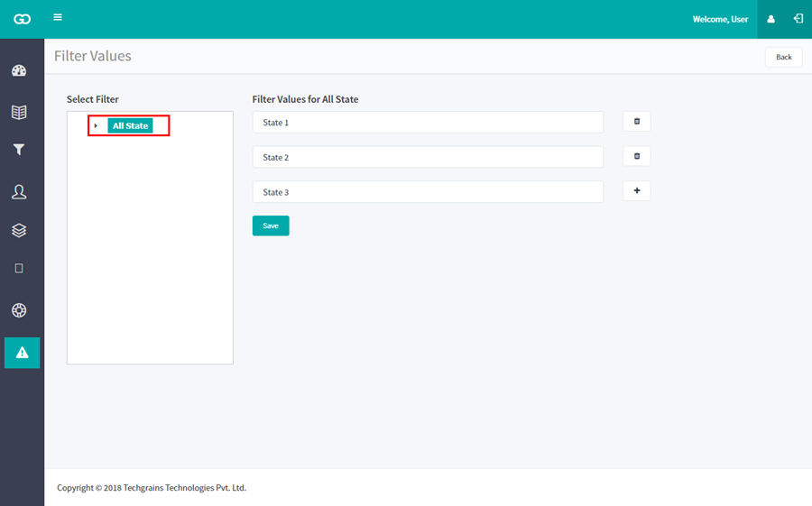Open the lifebuoy support sidebar icon
Screen dimensions: 812x506
[x=19, y=310]
